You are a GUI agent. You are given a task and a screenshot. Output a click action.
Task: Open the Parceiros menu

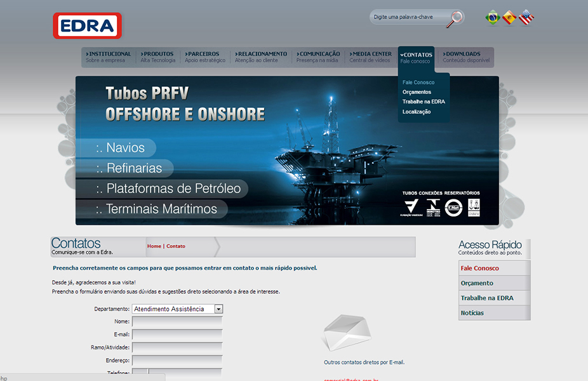click(204, 57)
